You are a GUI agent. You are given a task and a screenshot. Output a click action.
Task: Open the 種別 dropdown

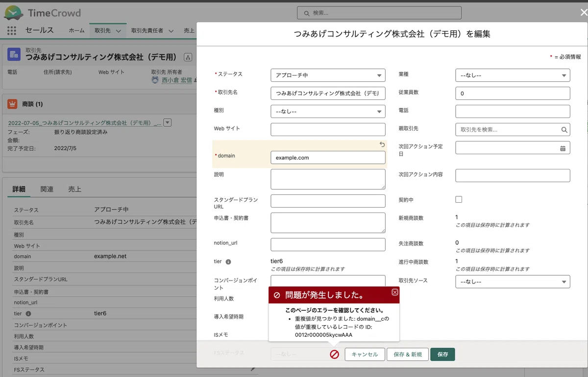(x=328, y=112)
